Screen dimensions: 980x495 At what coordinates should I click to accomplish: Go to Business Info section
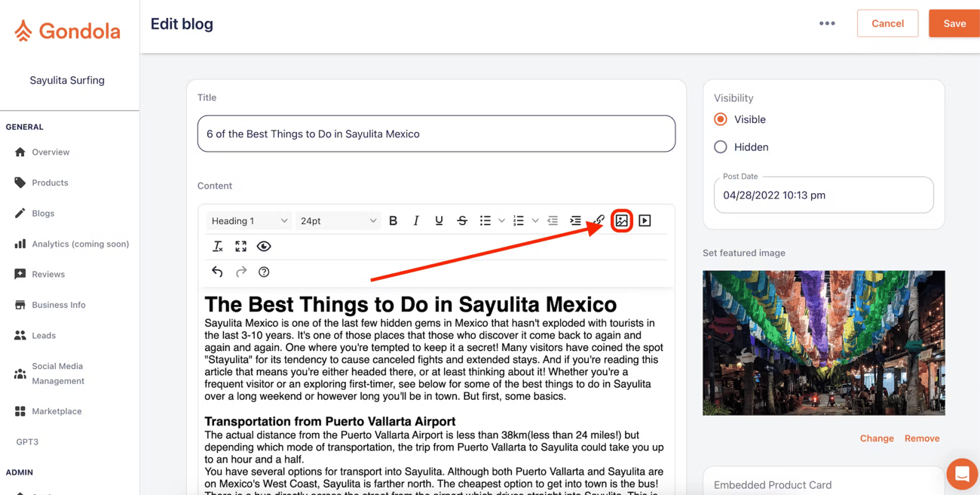tap(58, 305)
